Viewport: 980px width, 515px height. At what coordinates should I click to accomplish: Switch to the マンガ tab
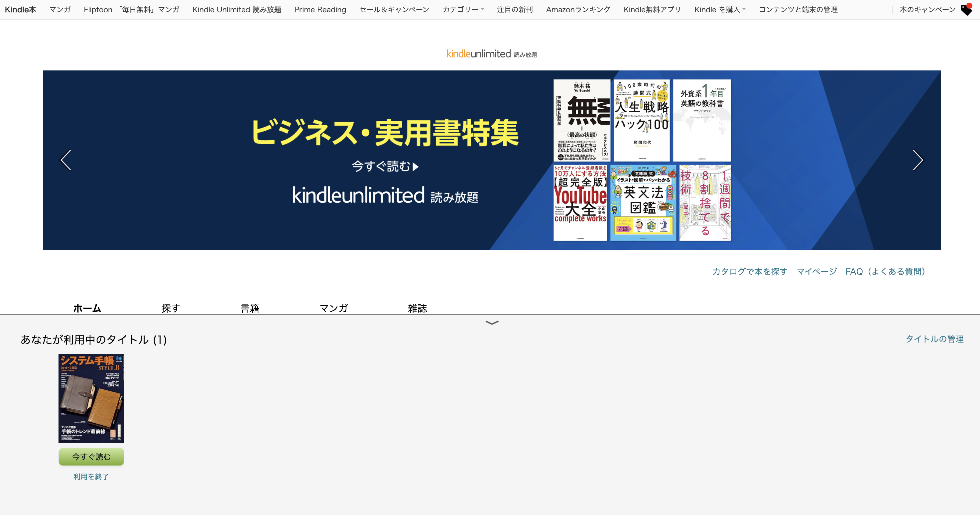tap(334, 308)
